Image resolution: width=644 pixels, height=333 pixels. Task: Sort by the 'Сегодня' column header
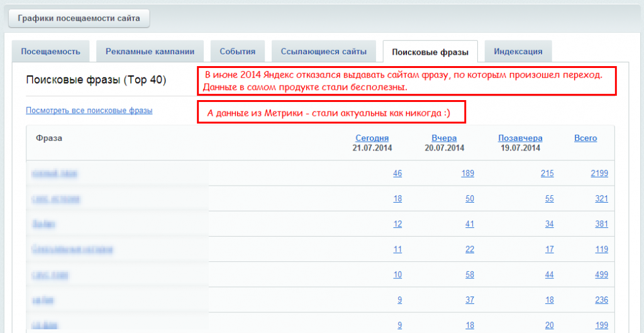(372, 138)
